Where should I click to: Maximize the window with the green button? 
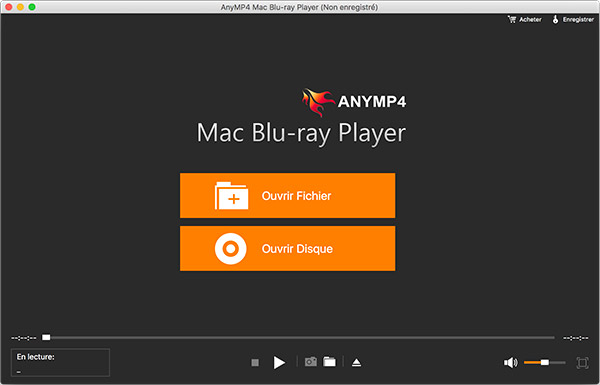click(32, 7)
